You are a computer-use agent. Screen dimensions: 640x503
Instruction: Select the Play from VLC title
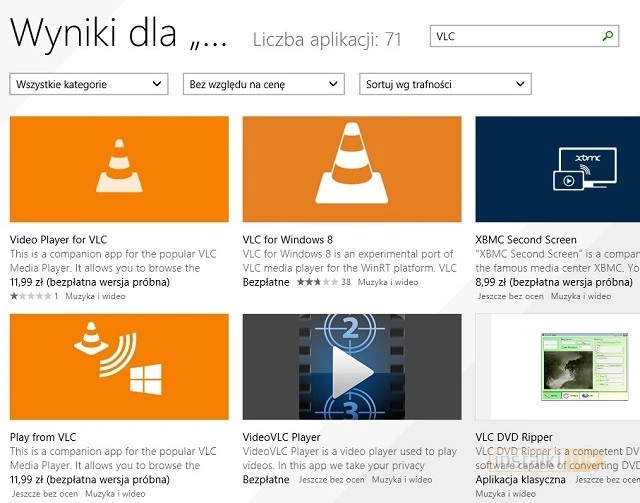(x=43, y=437)
